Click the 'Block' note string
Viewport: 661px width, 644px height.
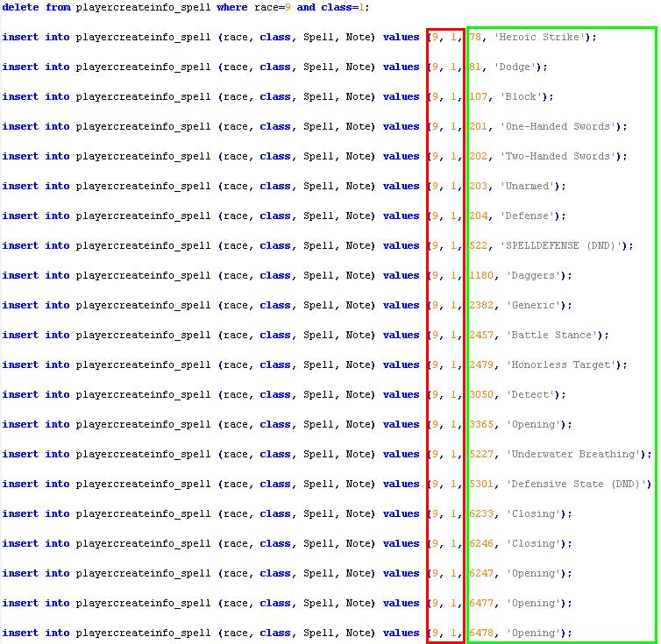click(x=521, y=97)
